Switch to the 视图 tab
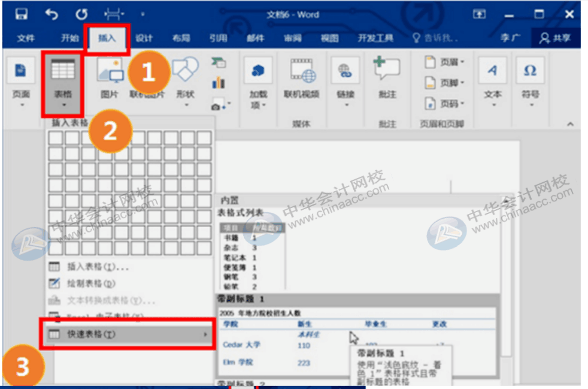This screenshot has height=389, width=588. 329,38
